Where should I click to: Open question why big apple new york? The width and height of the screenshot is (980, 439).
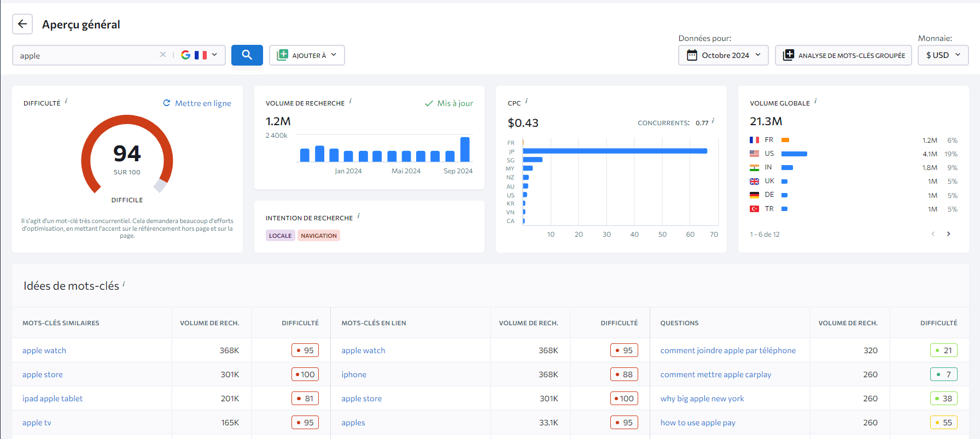click(x=702, y=399)
